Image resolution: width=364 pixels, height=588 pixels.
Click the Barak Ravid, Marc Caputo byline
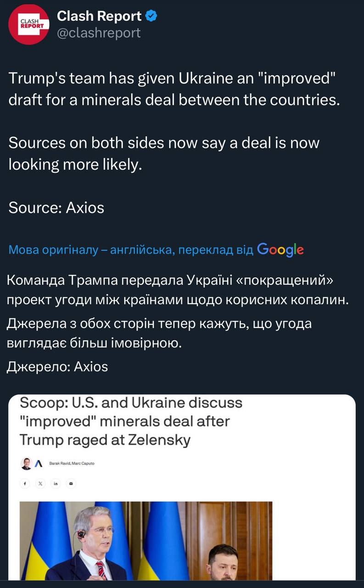point(72,464)
